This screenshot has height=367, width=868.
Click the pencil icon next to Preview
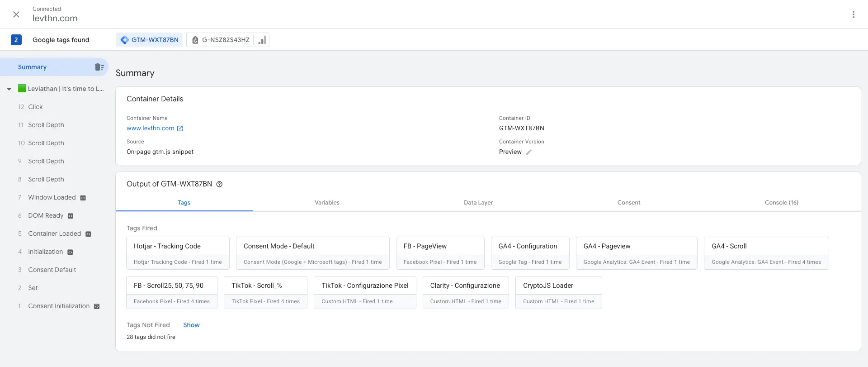529,152
